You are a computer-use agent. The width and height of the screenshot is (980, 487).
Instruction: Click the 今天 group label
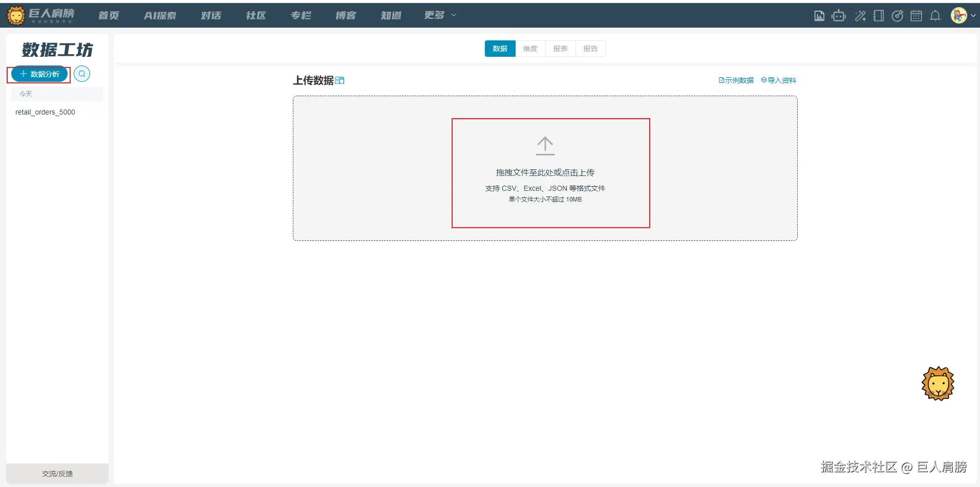pos(26,94)
